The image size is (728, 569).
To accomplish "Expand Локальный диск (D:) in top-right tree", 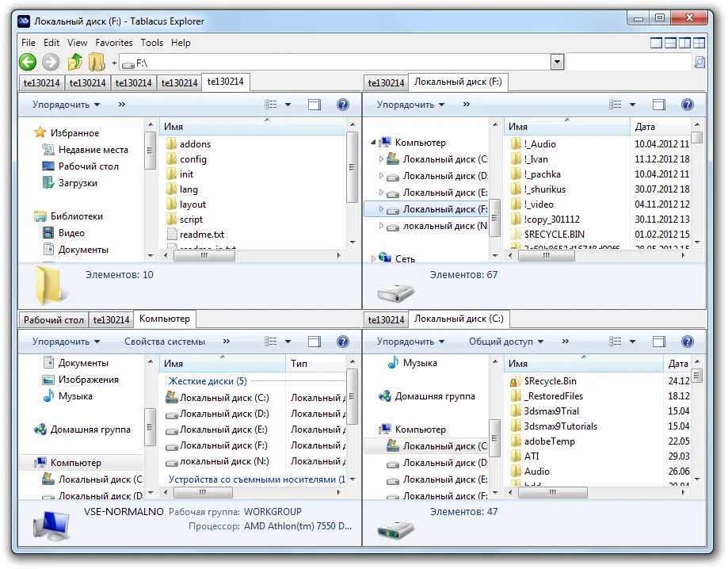I will click(381, 176).
